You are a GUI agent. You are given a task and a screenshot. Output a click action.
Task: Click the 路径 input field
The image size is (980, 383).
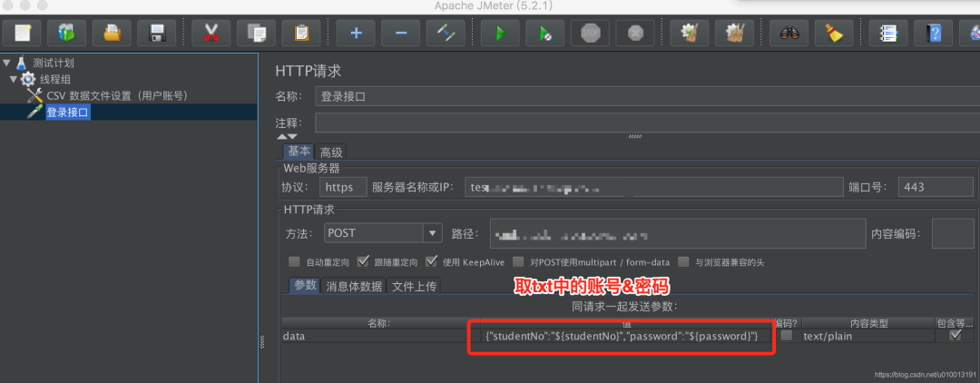[678, 233]
